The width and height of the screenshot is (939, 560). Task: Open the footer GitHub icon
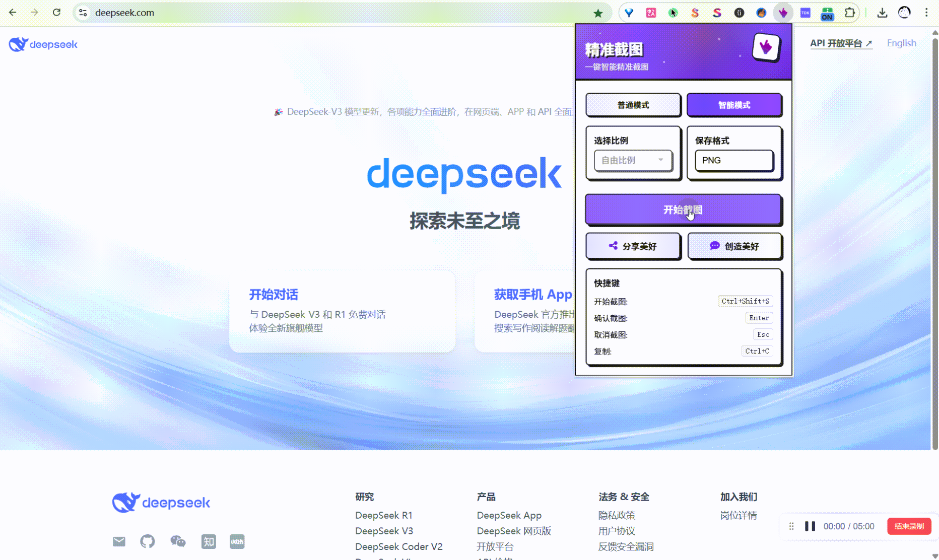click(x=147, y=541)
